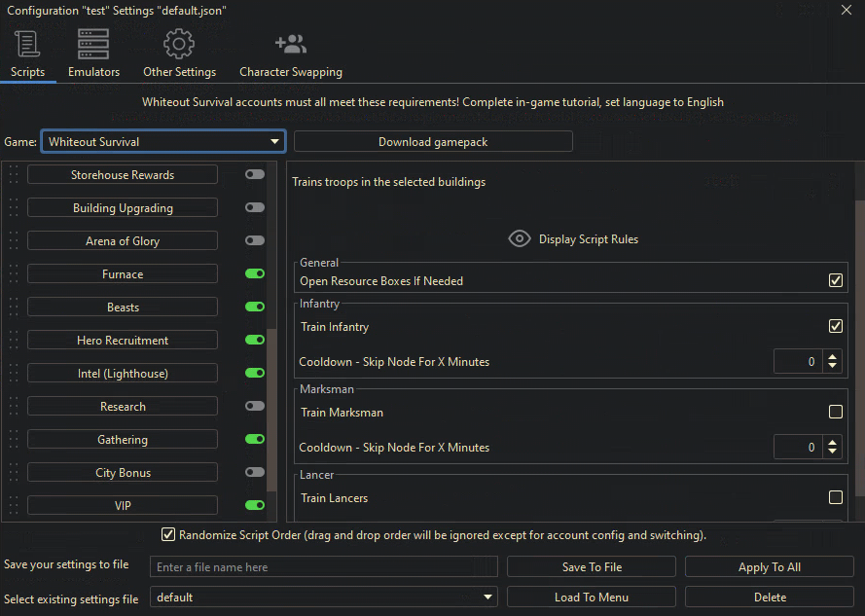Grab the drag handle beside Arena of Glory

(14, 240)
